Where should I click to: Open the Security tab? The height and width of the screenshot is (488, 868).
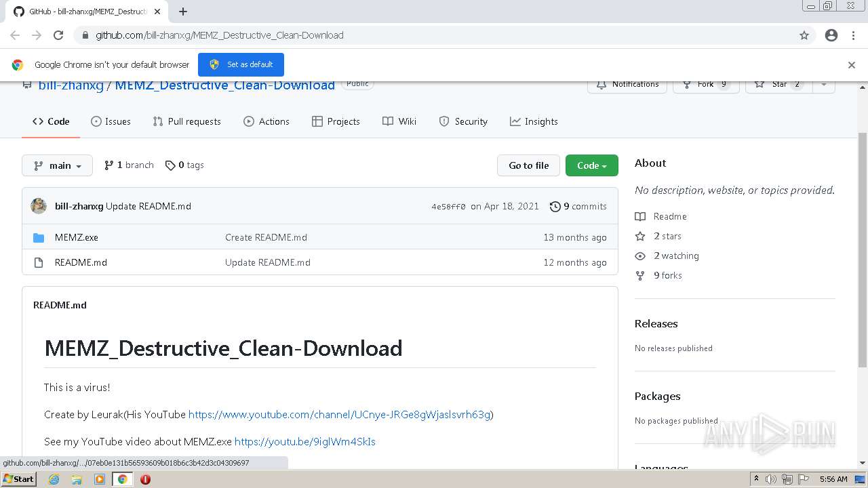463,121
